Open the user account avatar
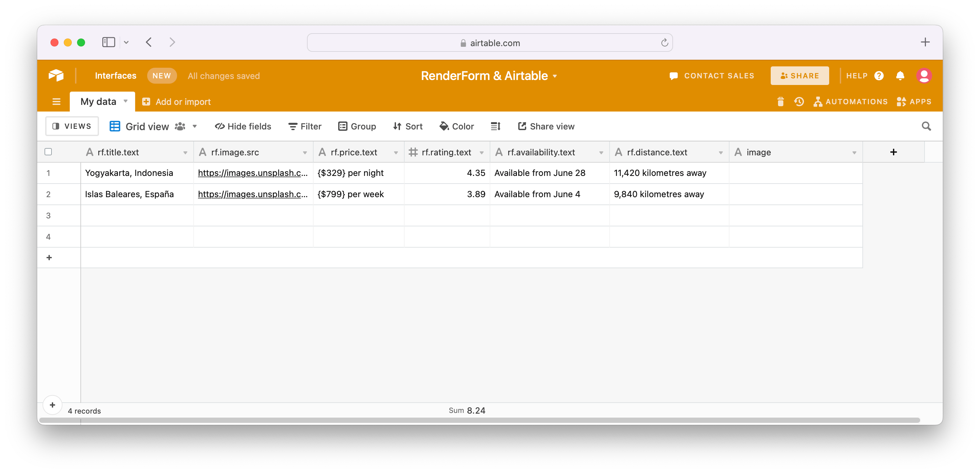Image resolution: width=980 pixels, height=474 pixels. pos(924,76)
